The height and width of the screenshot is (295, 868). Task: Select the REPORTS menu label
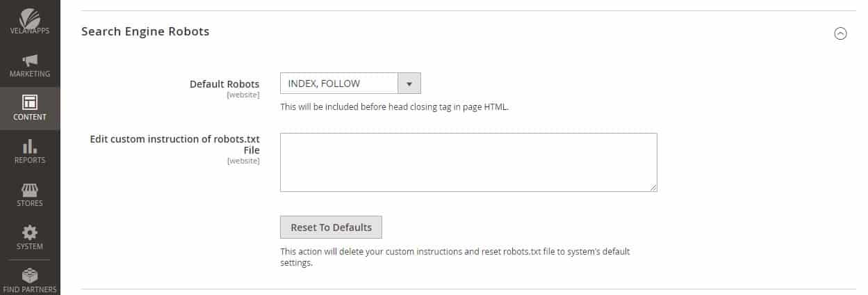pyautogui.click(x=30, y=160)
